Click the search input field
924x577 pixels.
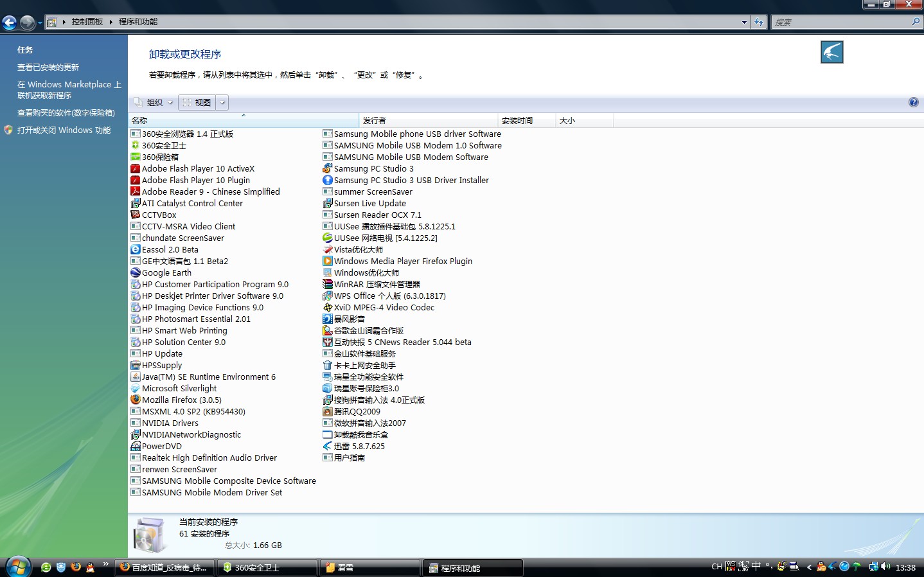[842, 22]
